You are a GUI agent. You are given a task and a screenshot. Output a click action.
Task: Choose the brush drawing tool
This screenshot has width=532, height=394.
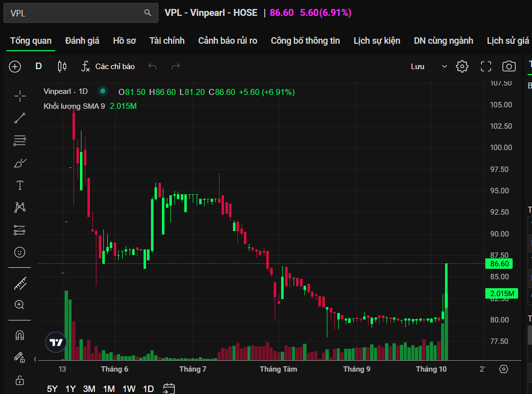point(20,163)
